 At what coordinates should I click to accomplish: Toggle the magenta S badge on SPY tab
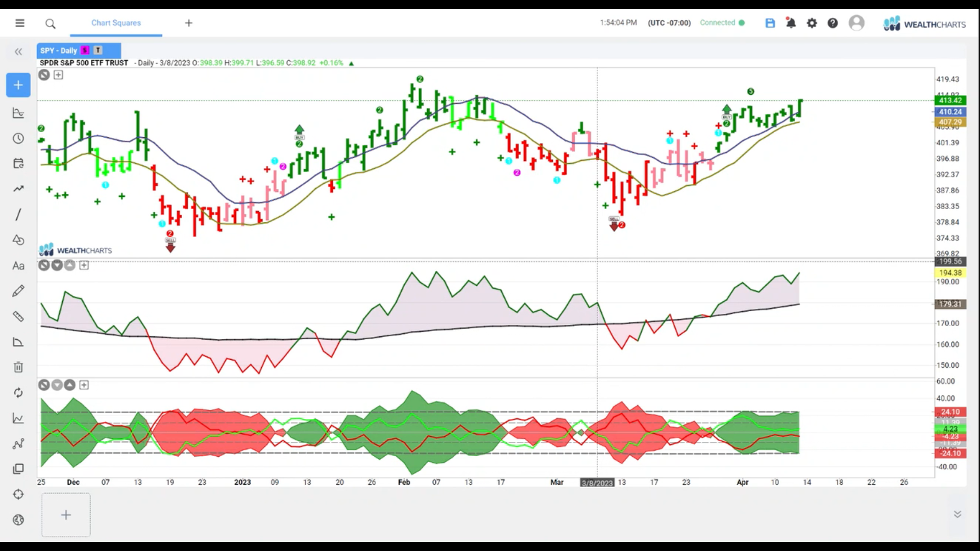pyautogui.click(x=85, y=50)
